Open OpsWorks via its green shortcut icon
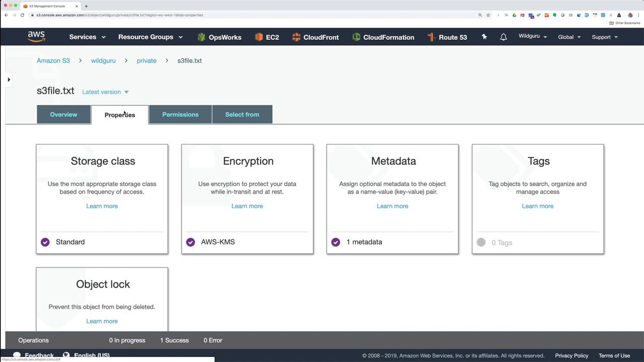The height and width of the screenshot is (362, 644). (x=201, y=37)
